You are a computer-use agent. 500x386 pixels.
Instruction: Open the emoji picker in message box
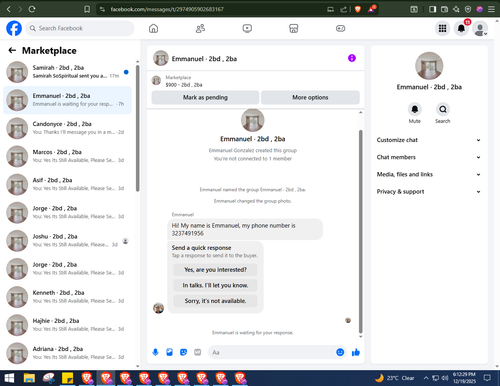click(340, 352)
